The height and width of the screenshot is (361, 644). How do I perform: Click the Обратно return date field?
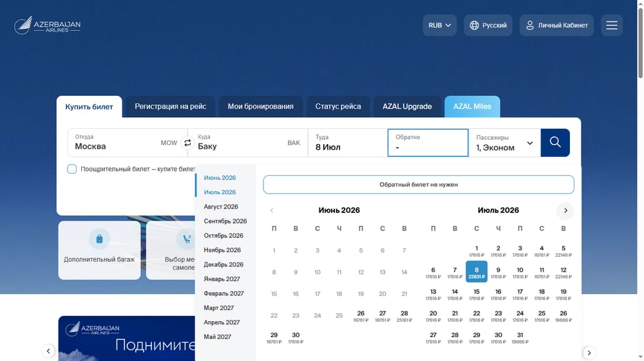coord(428,143)
